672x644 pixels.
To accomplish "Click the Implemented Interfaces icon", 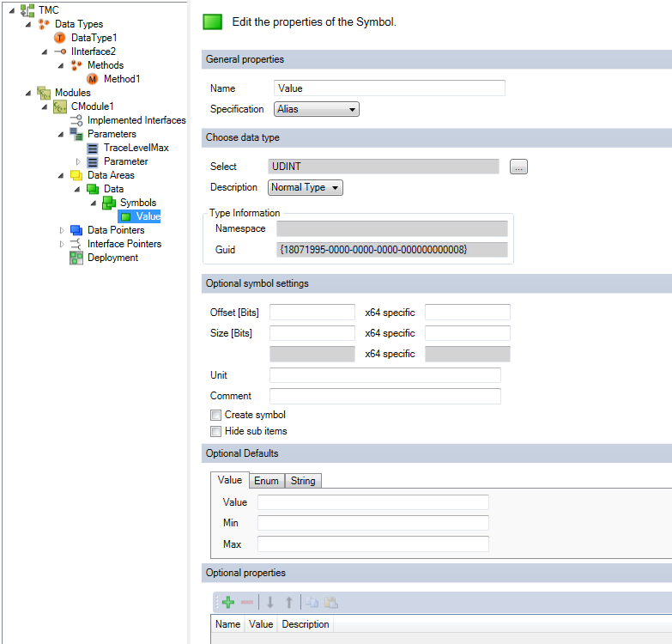I will (76, 120).
